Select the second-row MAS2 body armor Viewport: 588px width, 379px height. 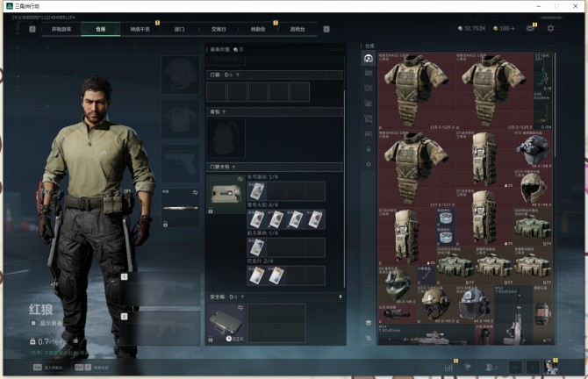[416, 169]
